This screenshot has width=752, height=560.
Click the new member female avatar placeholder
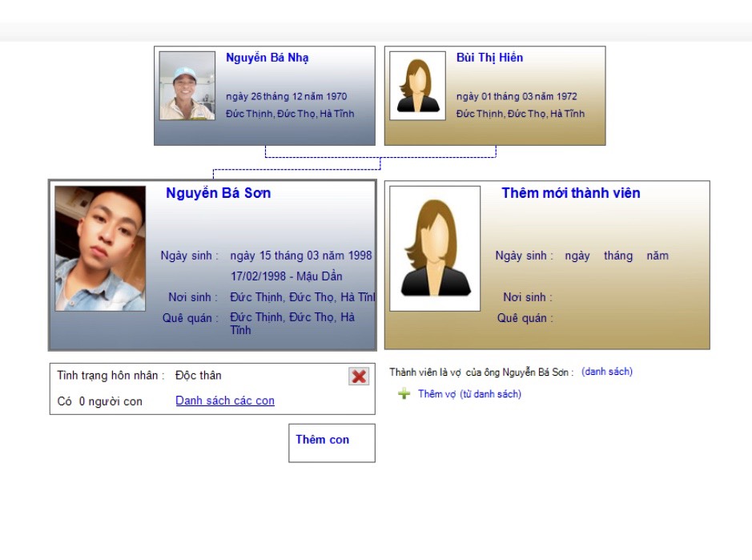coord(435,248)
